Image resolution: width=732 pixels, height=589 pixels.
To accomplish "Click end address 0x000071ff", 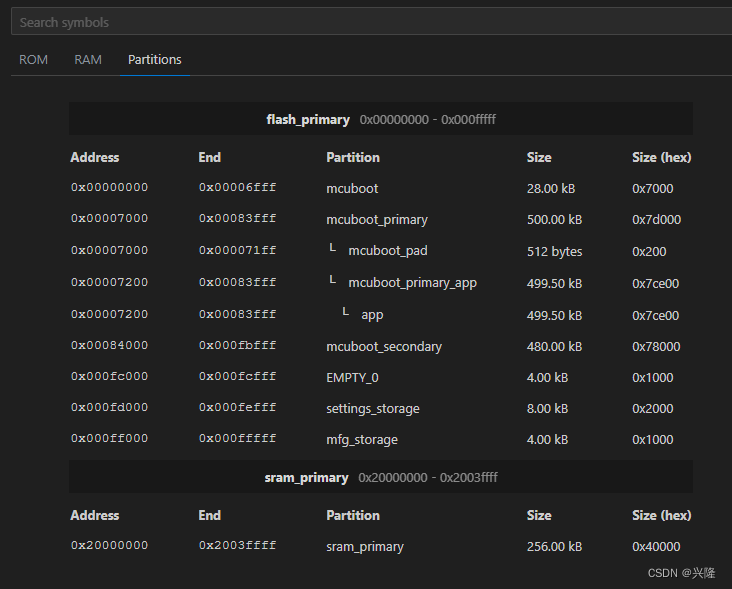I will [x=237, y=250].
